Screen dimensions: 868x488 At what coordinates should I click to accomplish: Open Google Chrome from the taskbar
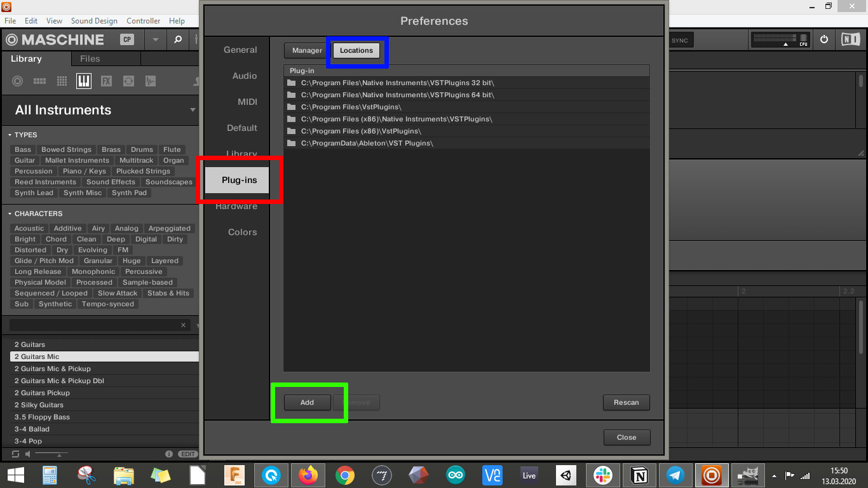[345, 475]
